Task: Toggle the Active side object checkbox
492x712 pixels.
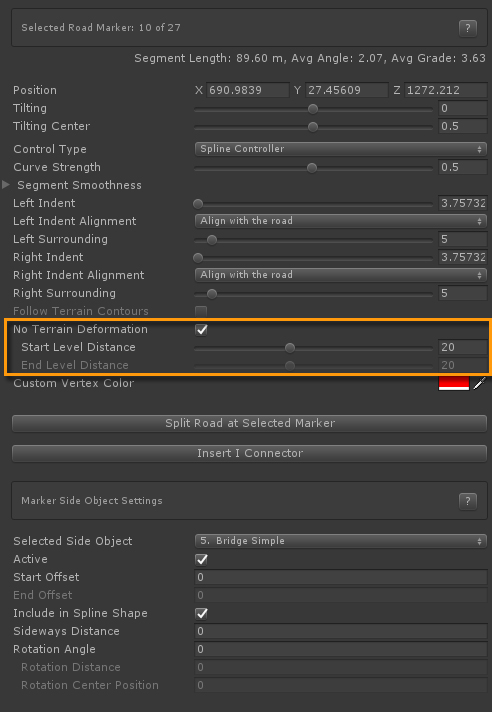Action: pos(201,559)
